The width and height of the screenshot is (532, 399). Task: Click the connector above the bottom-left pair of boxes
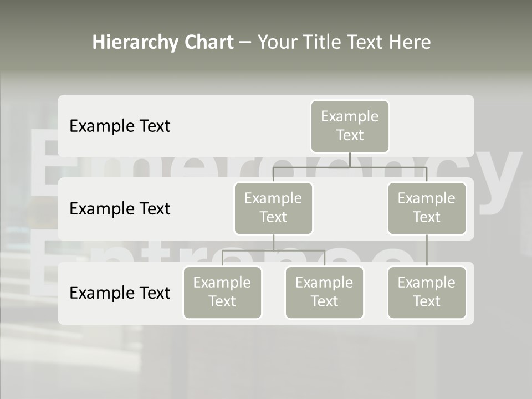(273, 250)
